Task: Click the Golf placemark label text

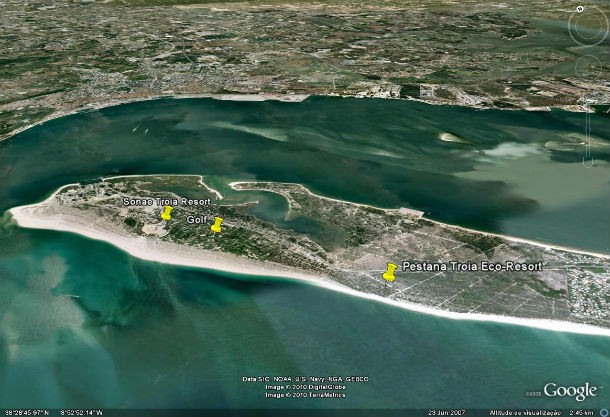Action: pos(197,217)
